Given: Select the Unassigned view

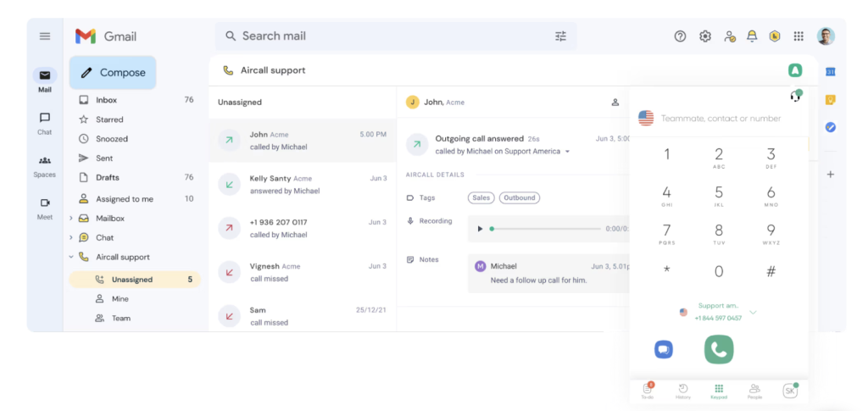Looking at the screenshot, I should click(135, 280).
